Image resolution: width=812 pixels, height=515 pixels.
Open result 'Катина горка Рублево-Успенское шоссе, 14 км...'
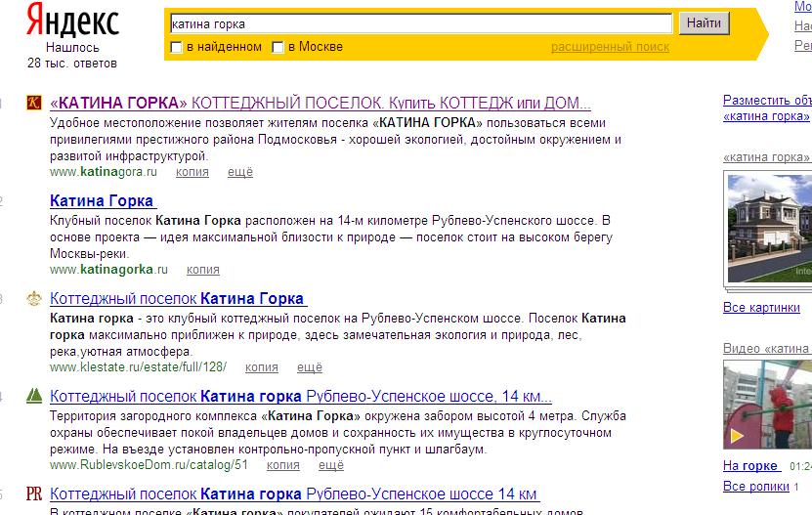[x=301, y=397]
